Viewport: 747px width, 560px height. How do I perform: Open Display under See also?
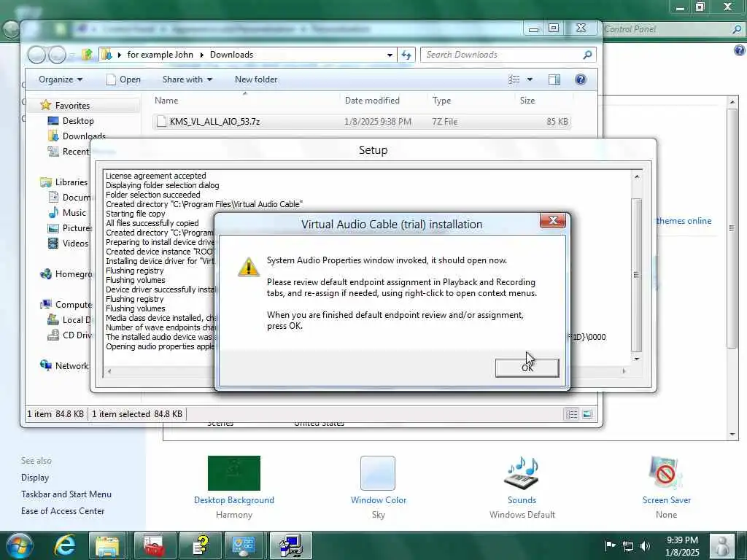click(35, 478)
